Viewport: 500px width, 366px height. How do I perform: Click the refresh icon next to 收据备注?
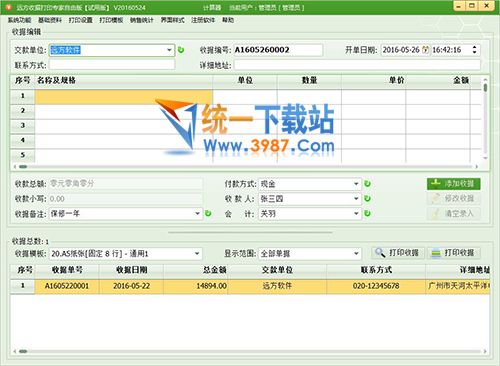point(208,213)
